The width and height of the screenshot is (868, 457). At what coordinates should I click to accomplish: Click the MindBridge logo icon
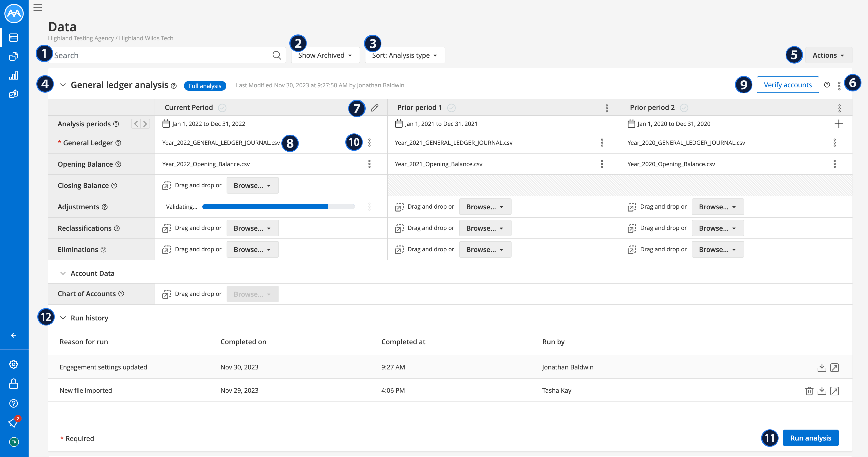pos(14,14)
